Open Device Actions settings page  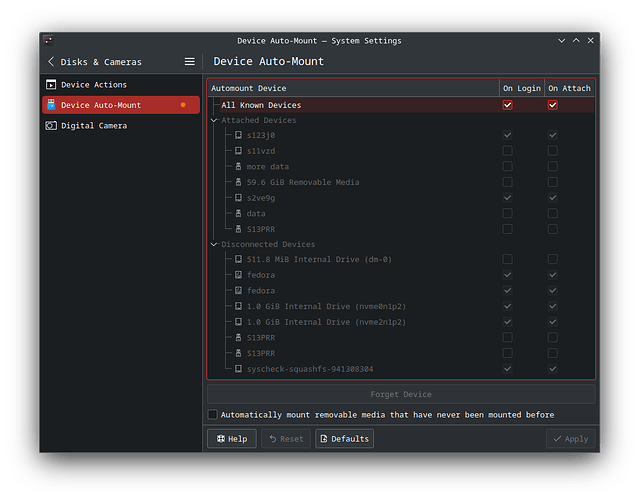click(121, 84)
